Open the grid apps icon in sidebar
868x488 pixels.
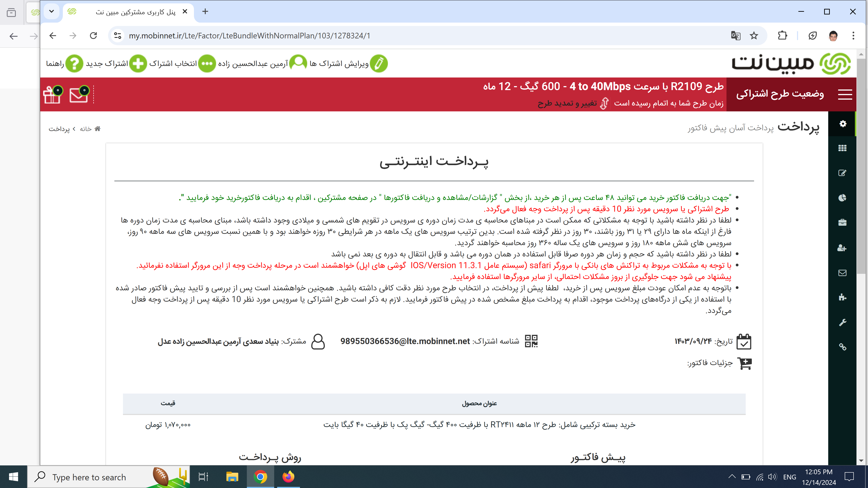842,148
